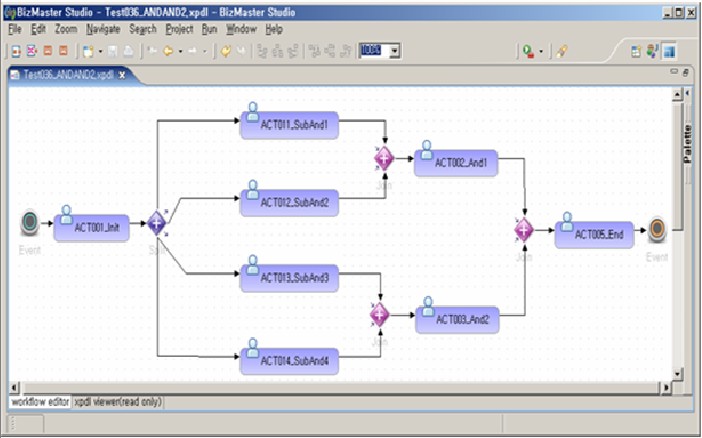Viewport: 702px width, 438px height.
Task: Click the vertical scrollbar down arrow
Action: pos(677,374)
